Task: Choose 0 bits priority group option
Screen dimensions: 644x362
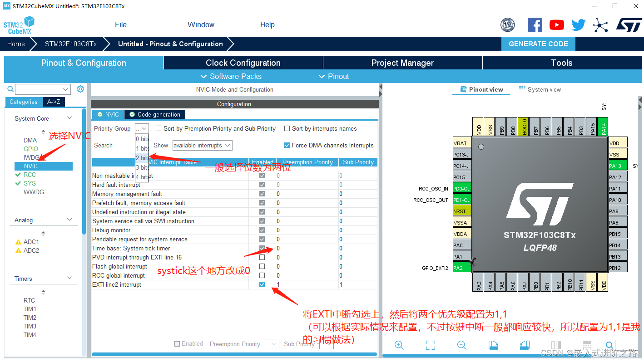Action: (x=142, y=139)
